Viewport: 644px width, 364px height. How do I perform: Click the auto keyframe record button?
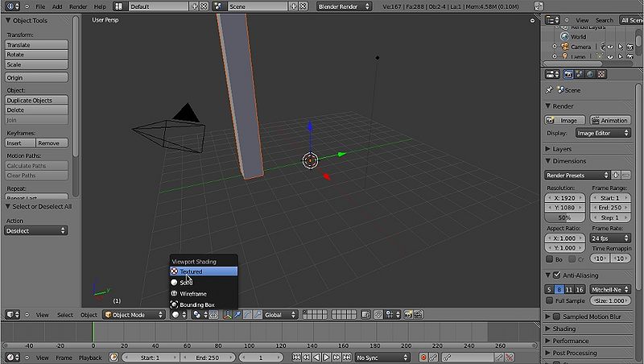pyautogui.click(x=423, y=357)
